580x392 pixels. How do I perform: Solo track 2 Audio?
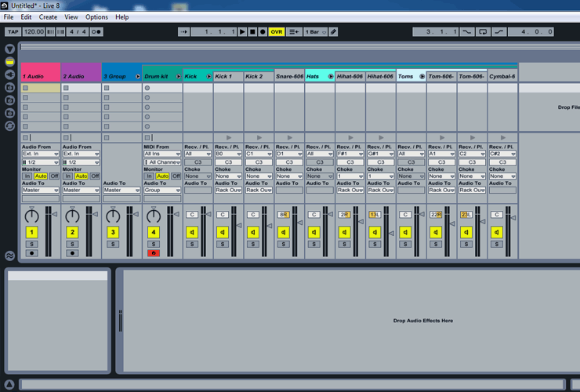(x=72, y=244)
